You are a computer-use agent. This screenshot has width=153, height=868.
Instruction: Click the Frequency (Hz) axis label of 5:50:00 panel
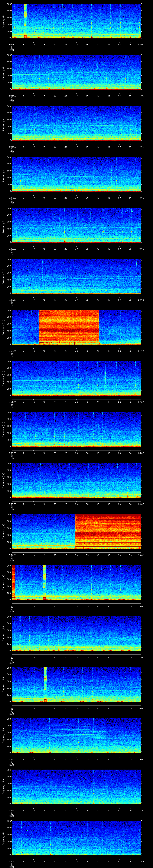pyautogui.click(x=3, y=327)
